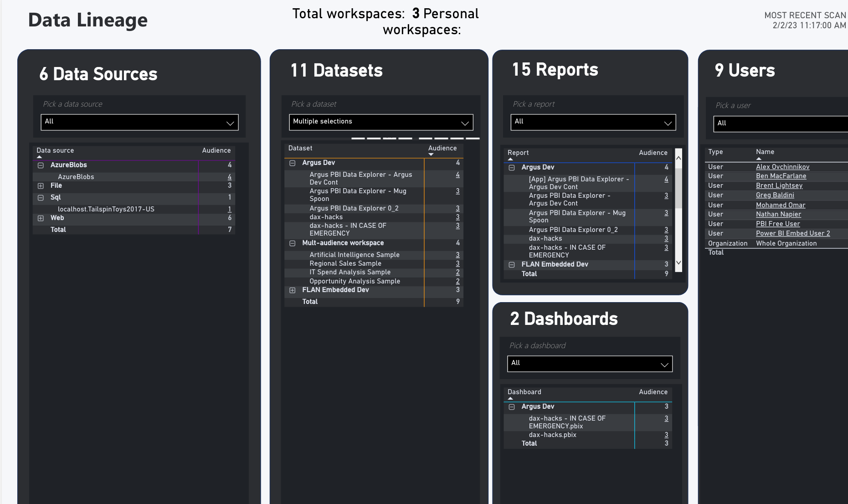
Task: Click audience count for IT Spend Analysis Sample
Action: [457, 272]
